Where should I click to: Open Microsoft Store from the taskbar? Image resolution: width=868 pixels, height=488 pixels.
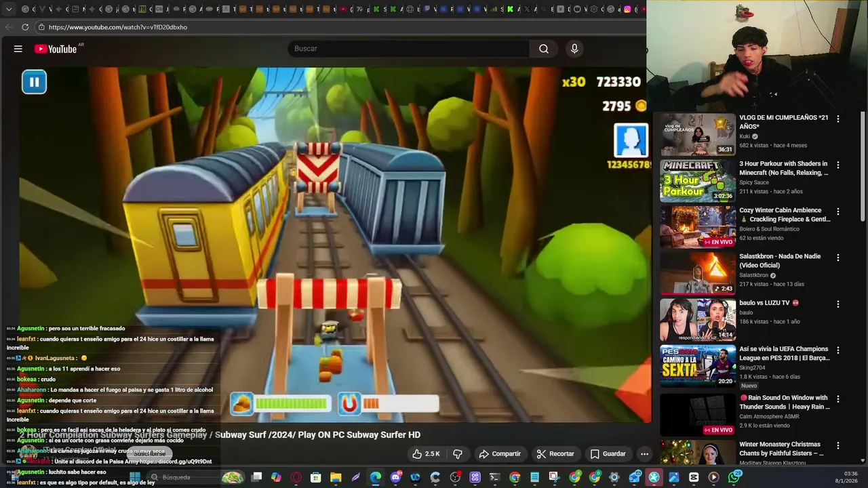pyautogui.click(x=316, y=477)
